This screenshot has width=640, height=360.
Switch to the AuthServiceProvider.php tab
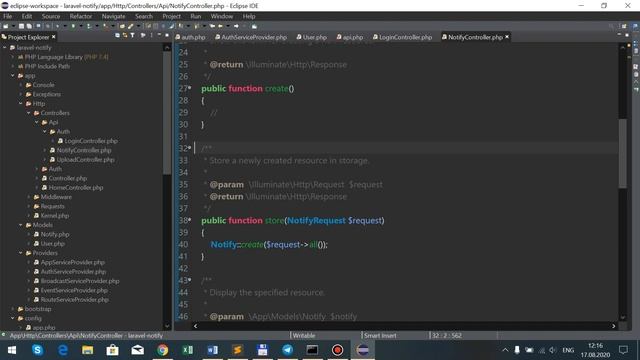(x=251, y=37)
